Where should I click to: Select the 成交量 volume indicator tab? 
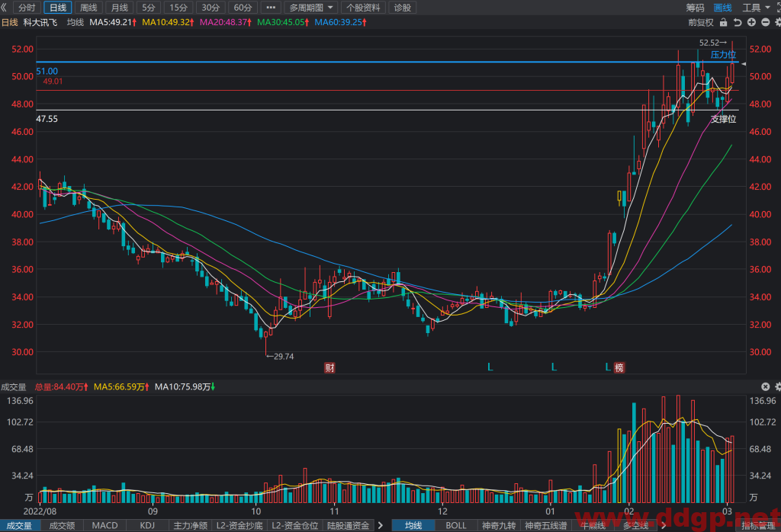click(19, 526)
